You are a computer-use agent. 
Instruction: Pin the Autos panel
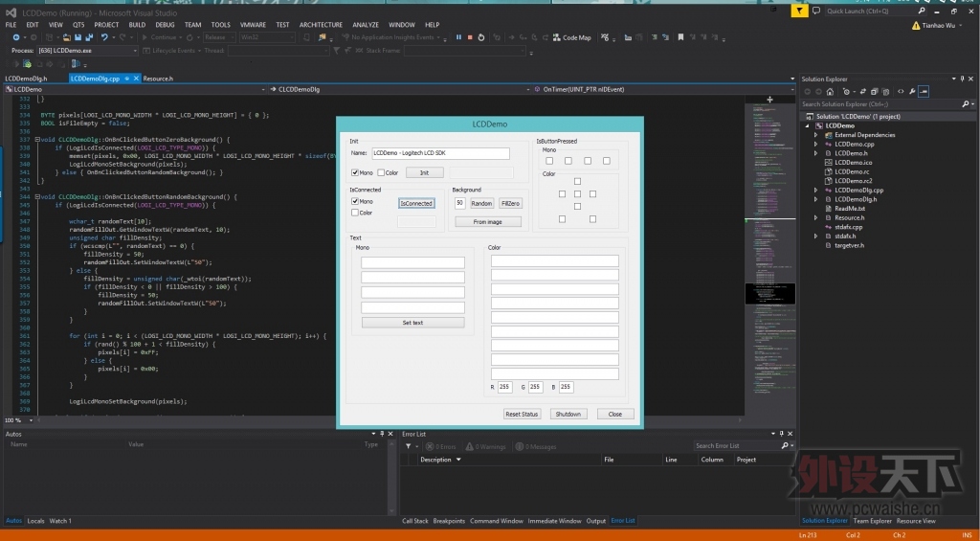[x=382, y=434]
